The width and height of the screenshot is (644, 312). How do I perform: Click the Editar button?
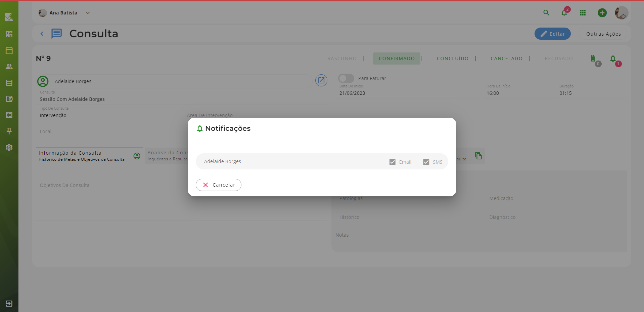click(x=552, y=34)
